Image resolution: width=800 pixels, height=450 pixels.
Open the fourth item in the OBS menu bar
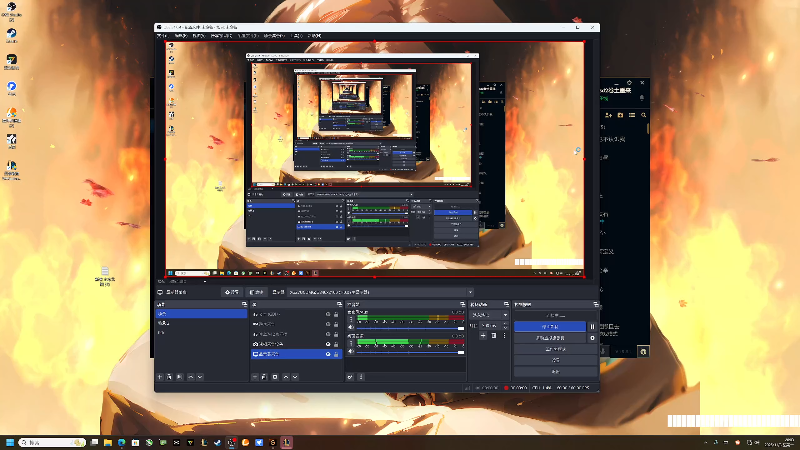221,36
